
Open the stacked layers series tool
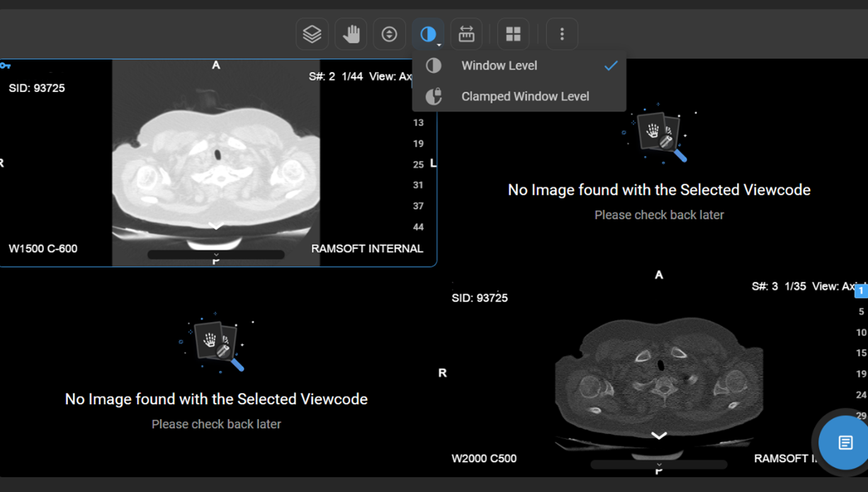[x=312, y=34]
